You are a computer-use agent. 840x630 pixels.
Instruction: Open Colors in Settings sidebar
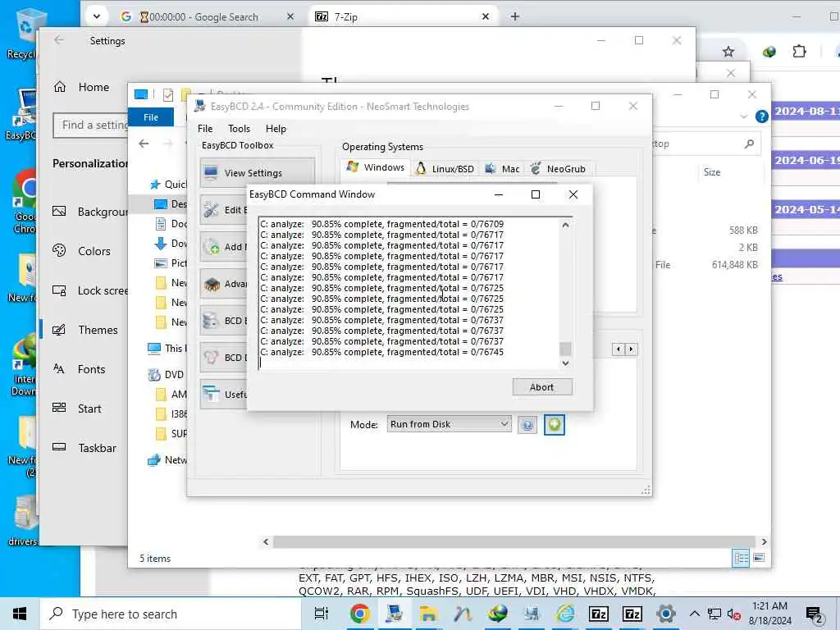[84, 251]
